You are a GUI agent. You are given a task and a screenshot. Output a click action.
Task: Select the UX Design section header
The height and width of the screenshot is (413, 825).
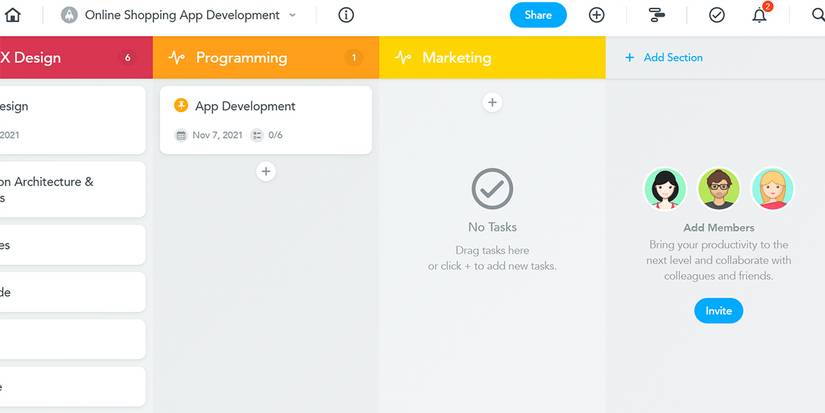tap(76, 57)
